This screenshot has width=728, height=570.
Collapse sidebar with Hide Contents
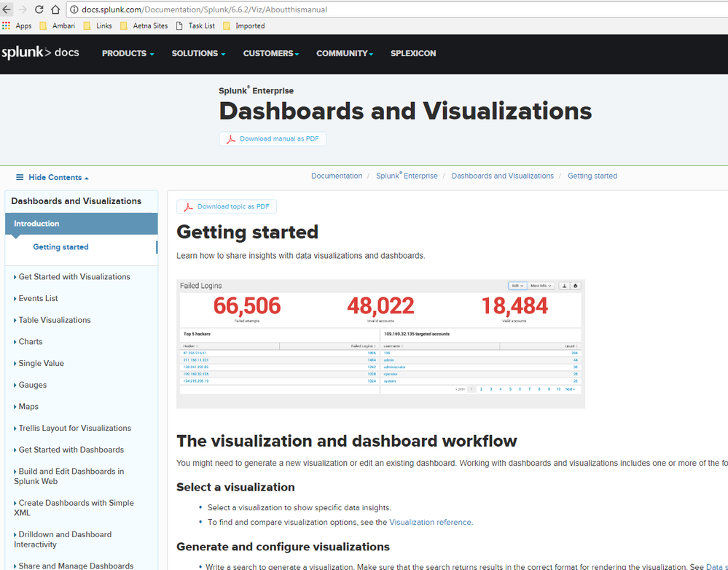52,177
